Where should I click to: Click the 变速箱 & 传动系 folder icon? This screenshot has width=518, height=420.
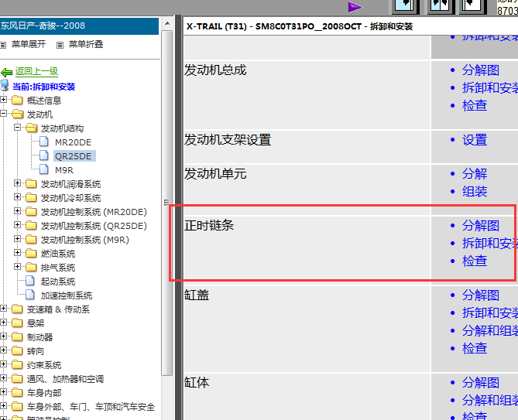point(17,309)
